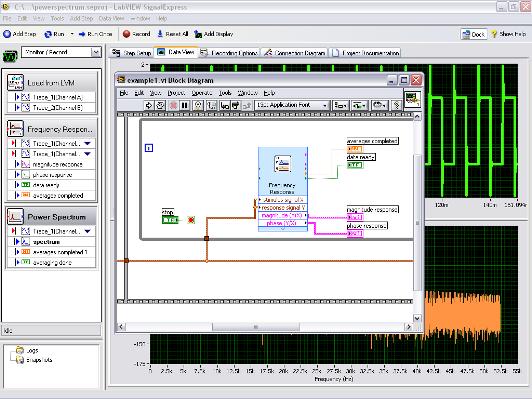This screenshot has height=399, width=532.
Task: Open first Trace_1 input dropdown under Frequency Response
Action: pyautogui.click(x=87, y=144)
